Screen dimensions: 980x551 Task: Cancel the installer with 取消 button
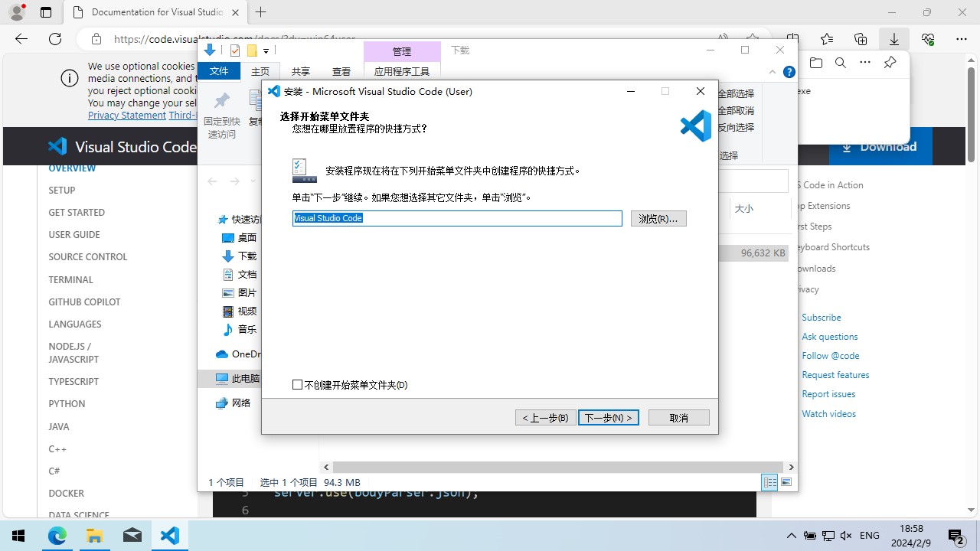pos(679,418)
